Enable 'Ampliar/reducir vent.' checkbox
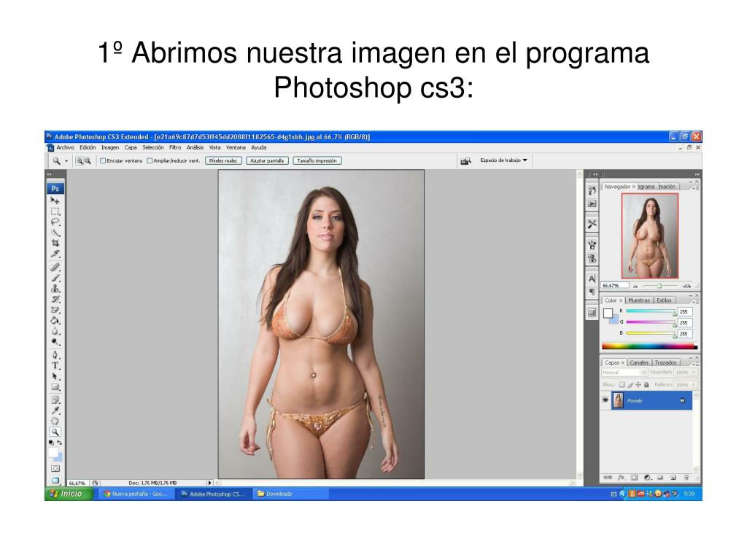Screen dimensions: 747x560 150,161
